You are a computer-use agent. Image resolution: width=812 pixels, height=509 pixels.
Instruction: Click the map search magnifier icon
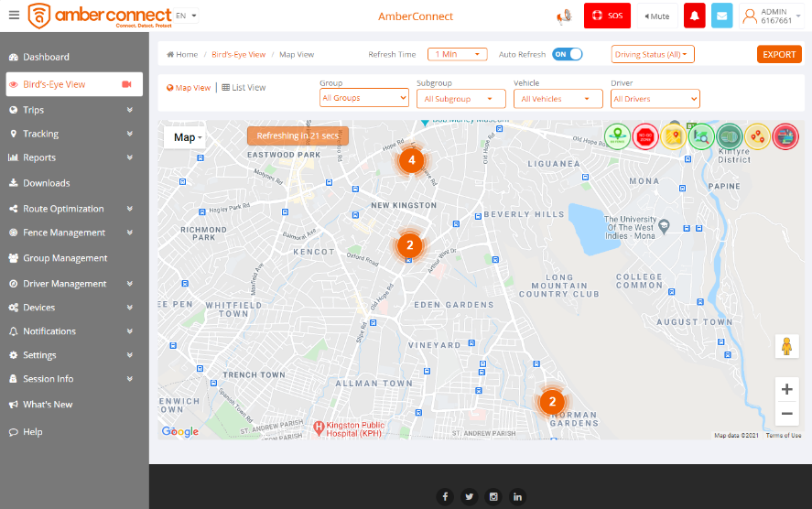701,136
